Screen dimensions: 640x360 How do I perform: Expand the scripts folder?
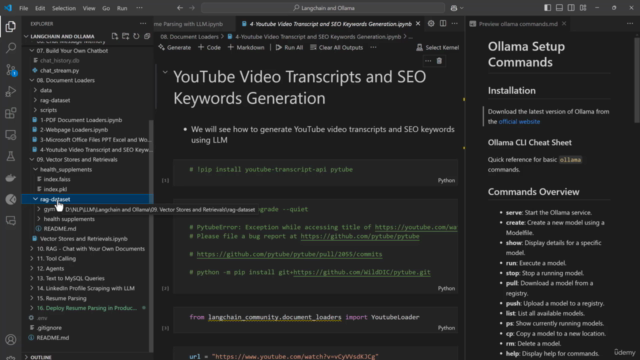35,110
